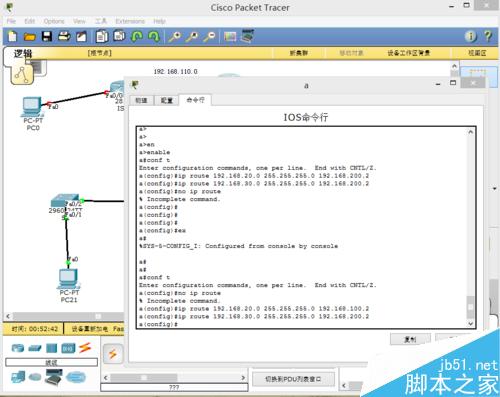Click the 时间: 00:52:42 status text
Image resolution: width=500 pixels, height=397 pixels.
[35, 329]
